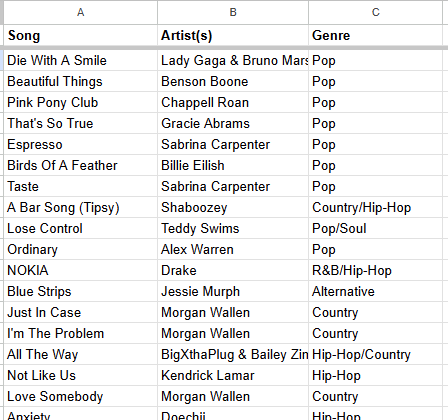Click the R&B/Hip-Hop genre cell
Image resolution: width=448 pixels, height=420 pixels.
point(376,270)
